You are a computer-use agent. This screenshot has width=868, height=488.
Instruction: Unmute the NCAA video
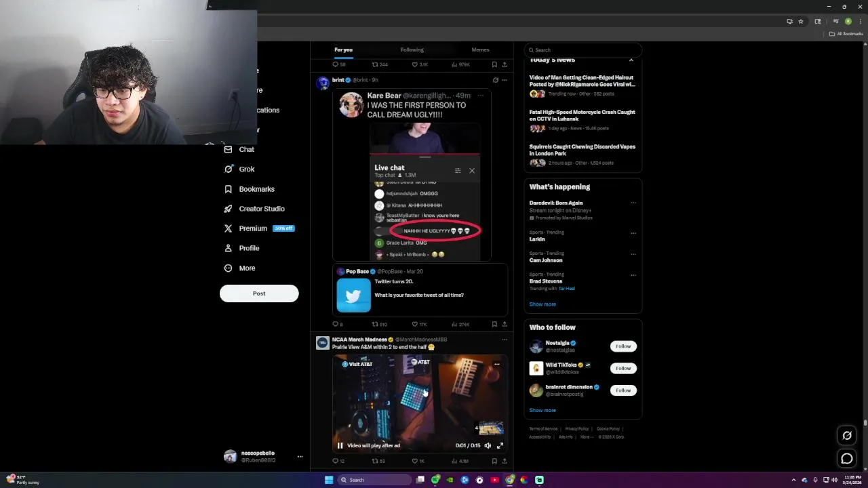pos(488,445)
